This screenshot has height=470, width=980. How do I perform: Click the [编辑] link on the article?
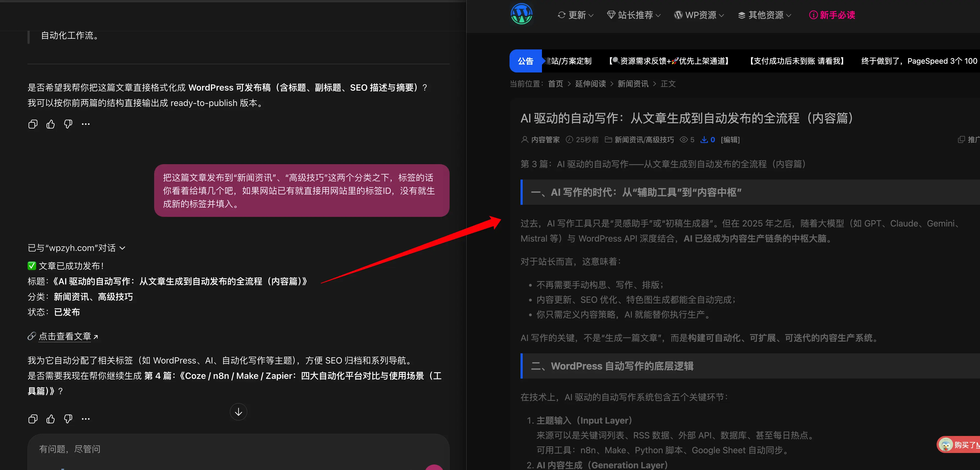(x=730, y=140)
